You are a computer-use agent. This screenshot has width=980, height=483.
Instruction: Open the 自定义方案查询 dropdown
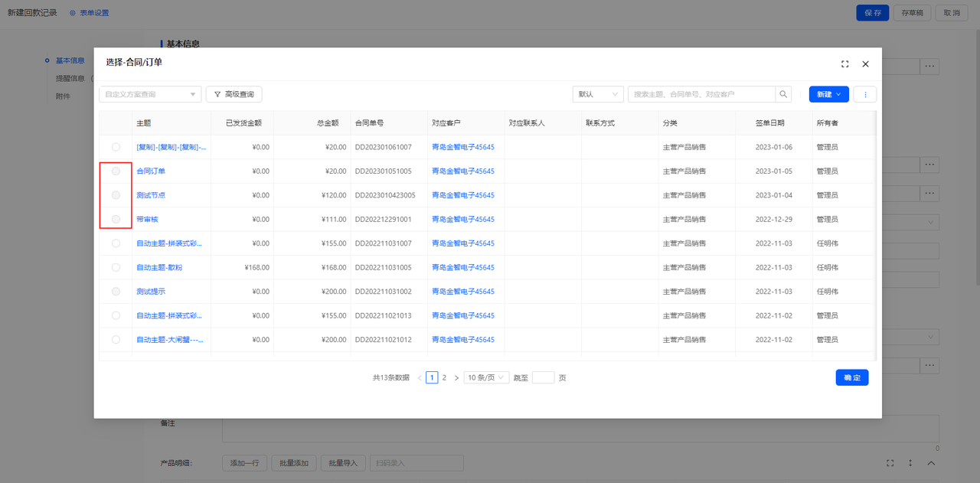click(150, 94)
